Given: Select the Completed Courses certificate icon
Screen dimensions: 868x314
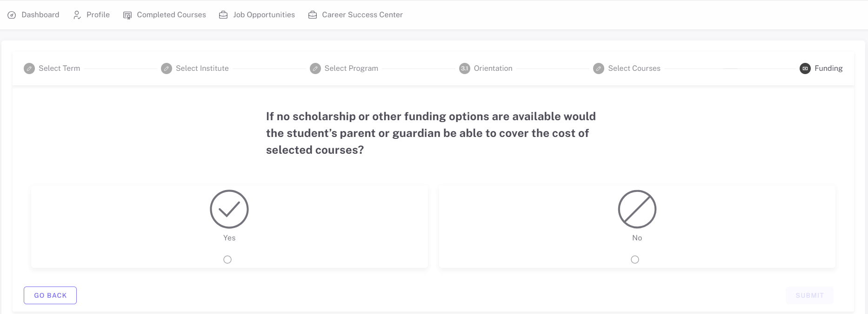Looking at the screenshot, I should 127,14.
